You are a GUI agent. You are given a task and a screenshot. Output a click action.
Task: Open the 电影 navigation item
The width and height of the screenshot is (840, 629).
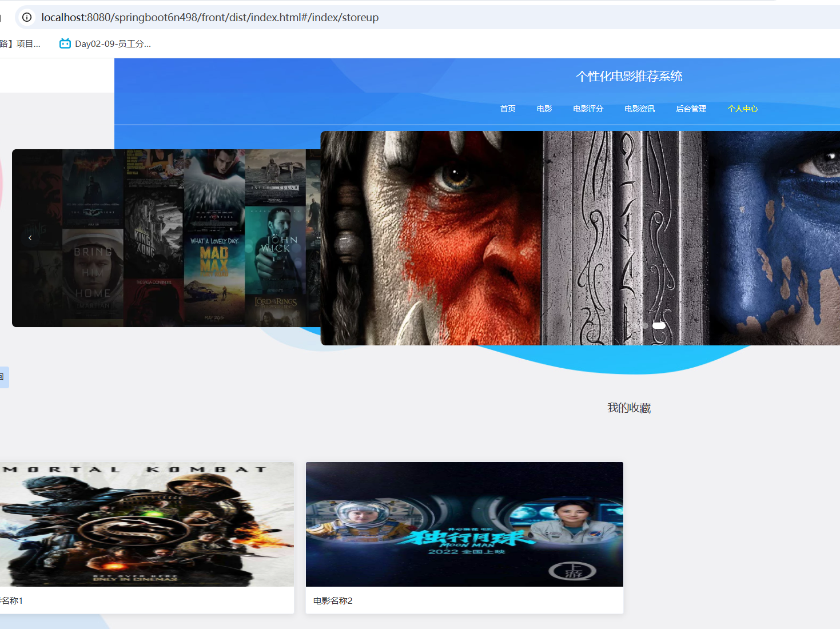click(x=544, y=109)
